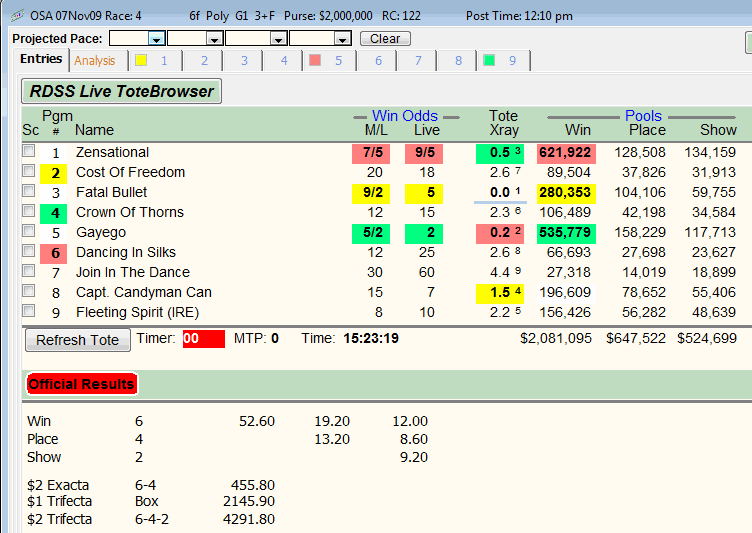Click the $2 Exacta payout 455.80
The height and width of the screenshot is (533, 752).
point(253,485)
